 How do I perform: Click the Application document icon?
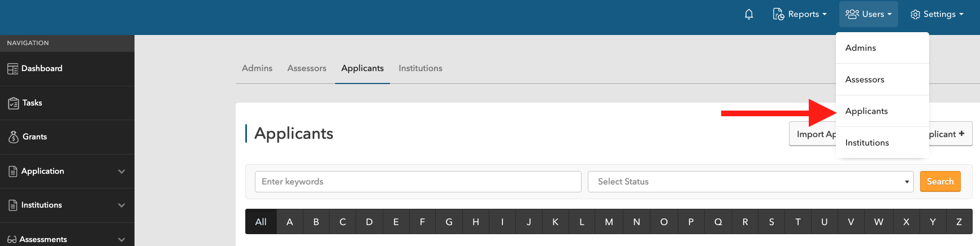pyautogui.click(x=13, y=172)
